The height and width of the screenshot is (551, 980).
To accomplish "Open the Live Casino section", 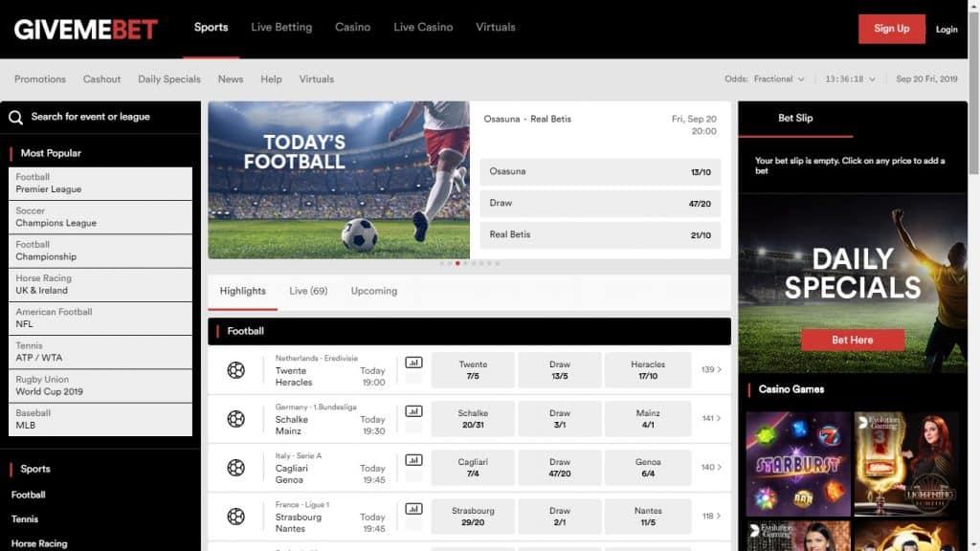I will 423,28.
